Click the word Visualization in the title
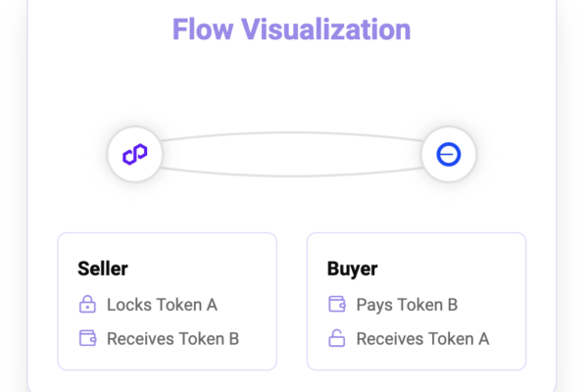 pos(326,29)
